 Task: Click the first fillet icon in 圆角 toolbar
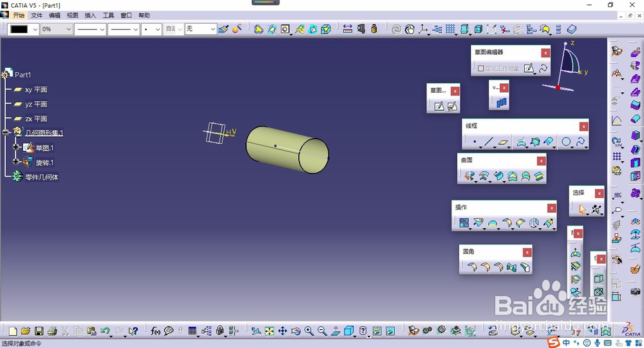(x=472, y=267)
